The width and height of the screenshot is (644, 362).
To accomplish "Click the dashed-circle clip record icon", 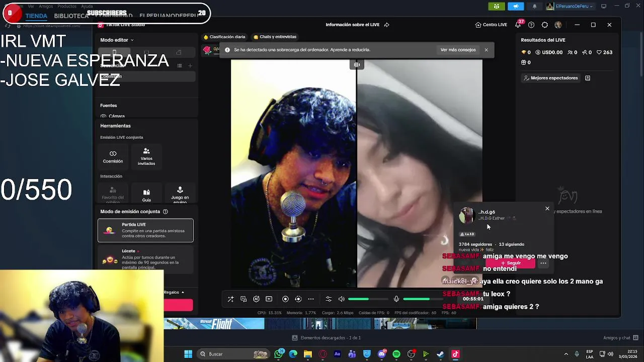I will tap(298, 299).
